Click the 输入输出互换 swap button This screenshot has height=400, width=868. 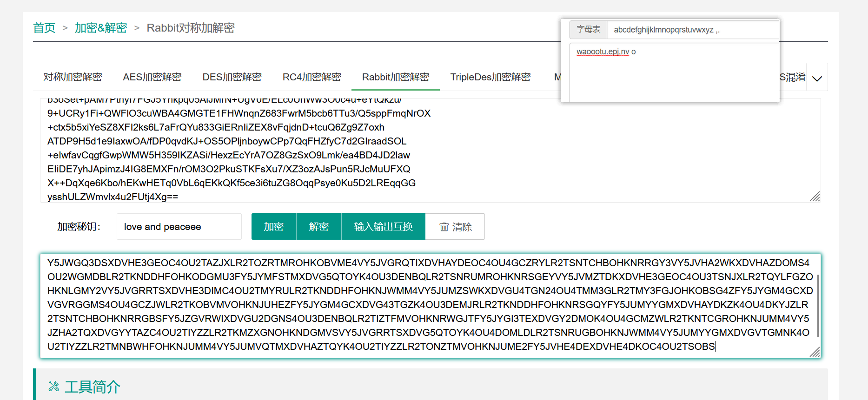pos(383,227)
